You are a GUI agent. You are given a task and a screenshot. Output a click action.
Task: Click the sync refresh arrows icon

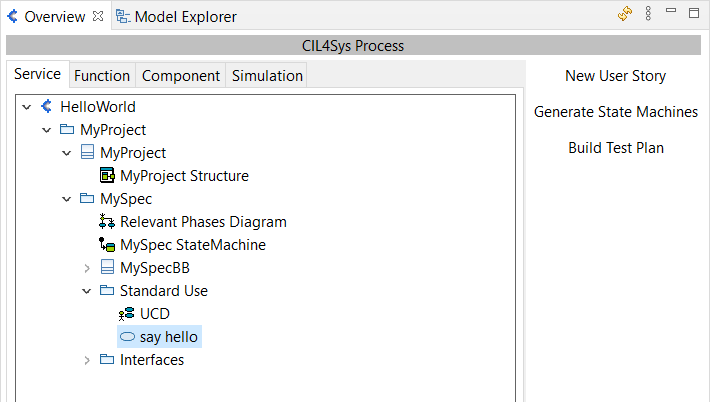(x=625, y=14)
